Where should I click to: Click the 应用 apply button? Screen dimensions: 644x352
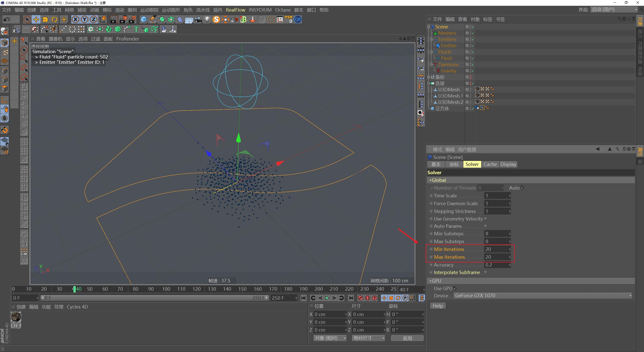(x=407, y=338)
